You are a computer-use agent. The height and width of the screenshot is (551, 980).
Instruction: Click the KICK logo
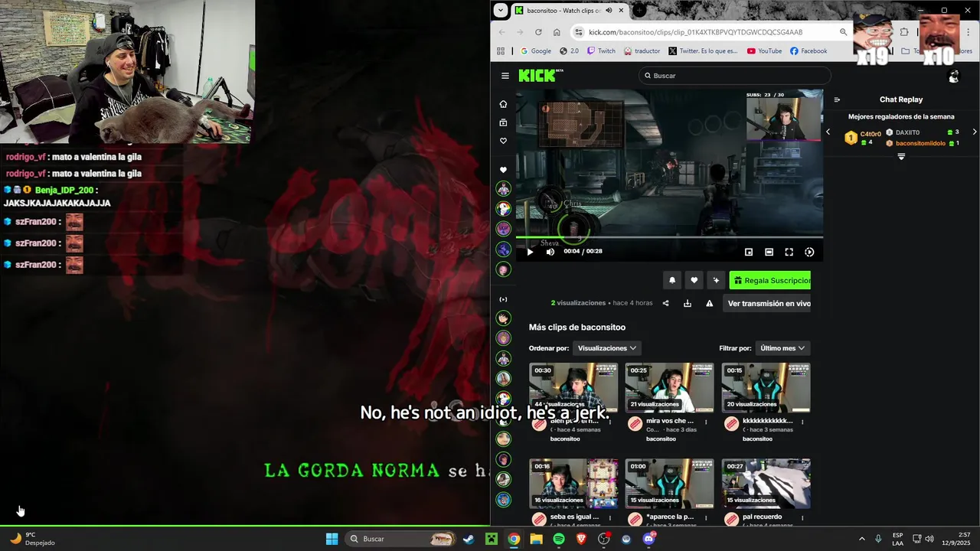540,75
